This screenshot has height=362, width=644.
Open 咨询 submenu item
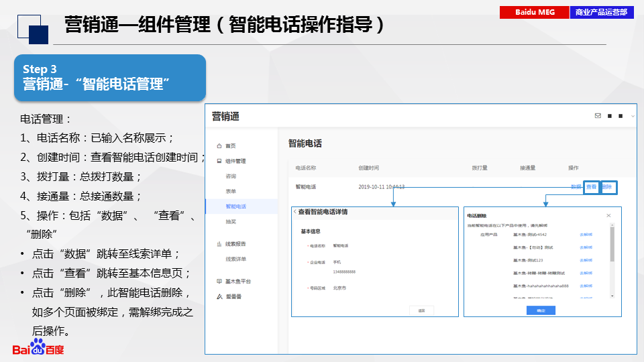click(x=230, y=176)
